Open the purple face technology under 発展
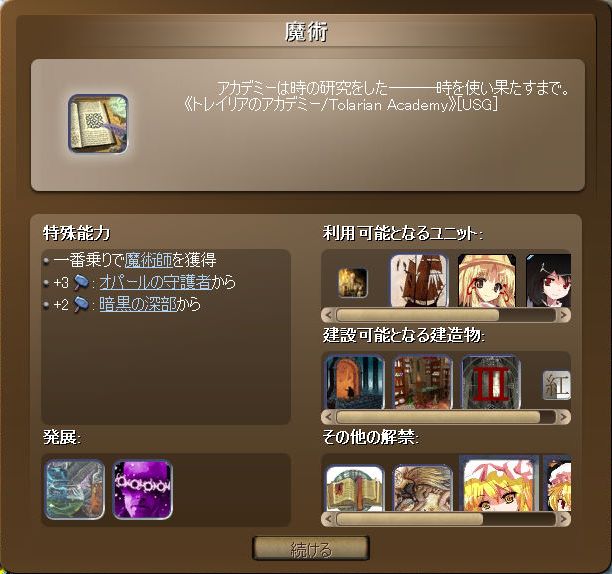 tap(142, 490)
